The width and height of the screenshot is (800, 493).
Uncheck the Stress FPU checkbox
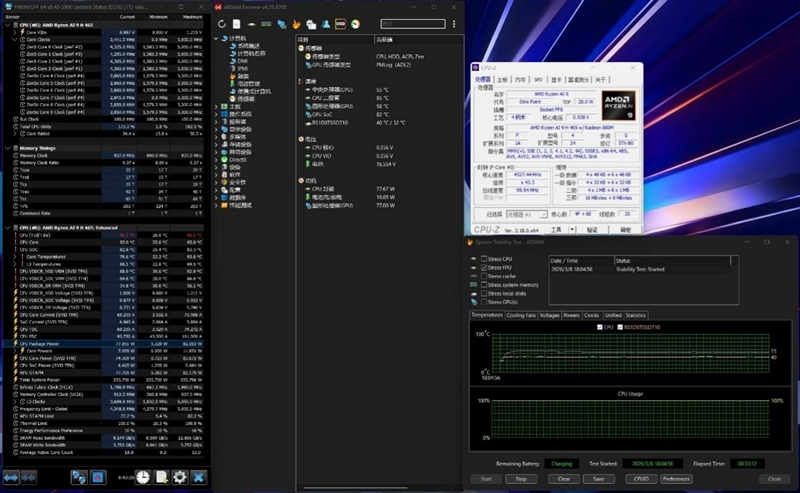click(484, 267)
